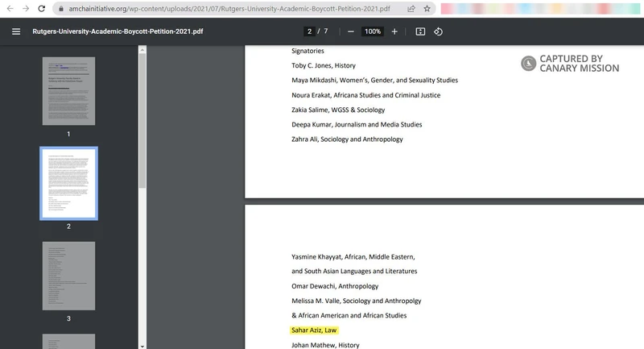Click the browser forward arrow

coord(26,8)
